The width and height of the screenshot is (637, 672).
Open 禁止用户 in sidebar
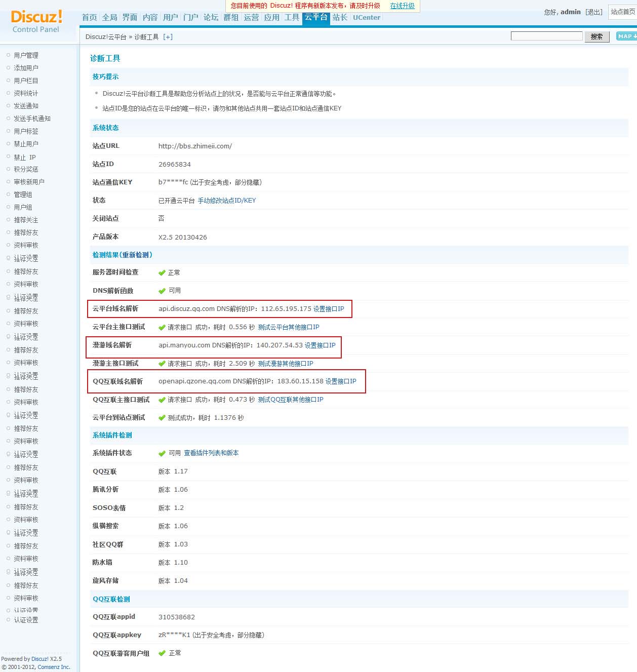pyautogui.click(x=26, y=144)
